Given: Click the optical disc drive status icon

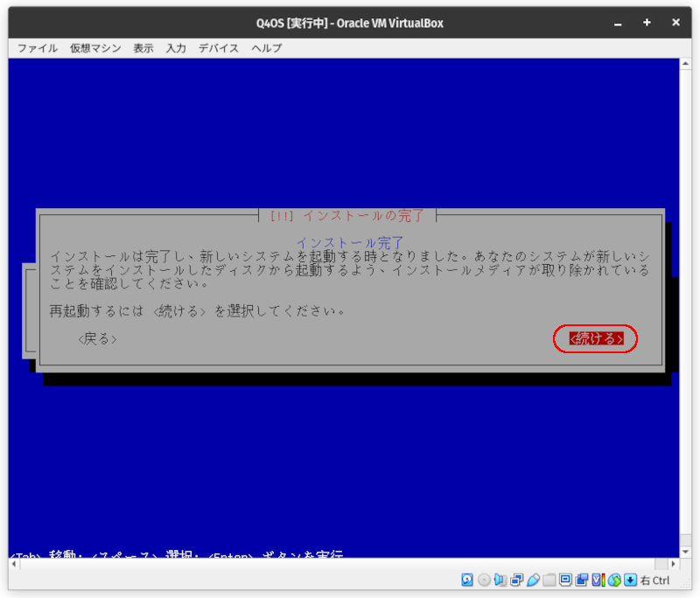Looking at the screenshot, I should [484, 580].
